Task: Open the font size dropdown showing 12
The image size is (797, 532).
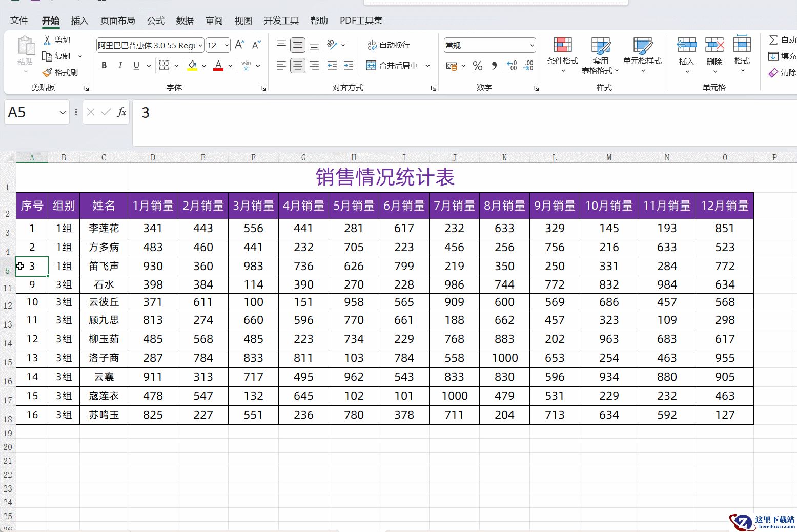Action: point(227,45)
